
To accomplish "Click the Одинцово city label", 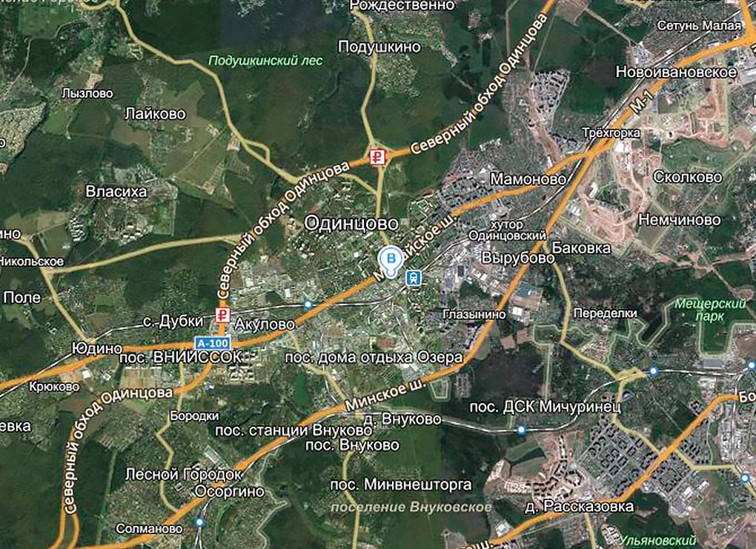I will (351, 223).
